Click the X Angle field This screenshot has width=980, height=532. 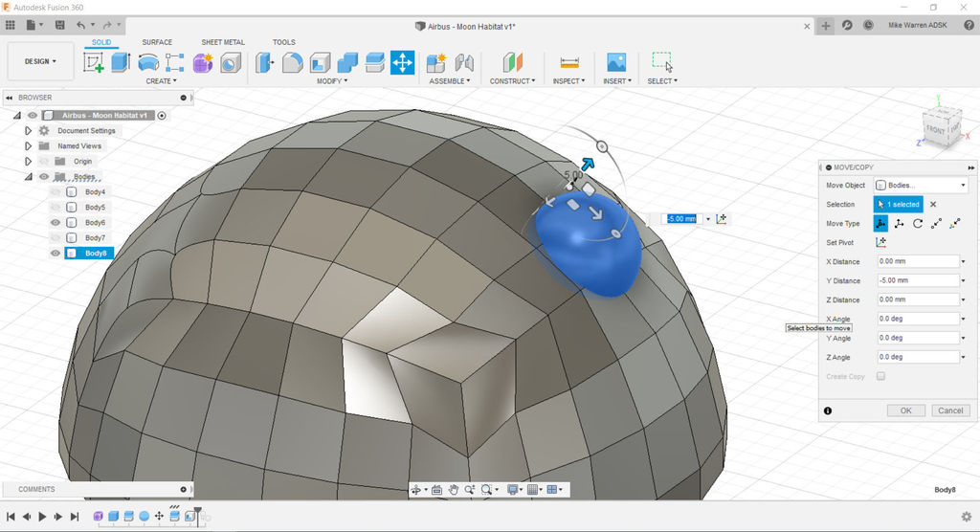pos(918,319)
